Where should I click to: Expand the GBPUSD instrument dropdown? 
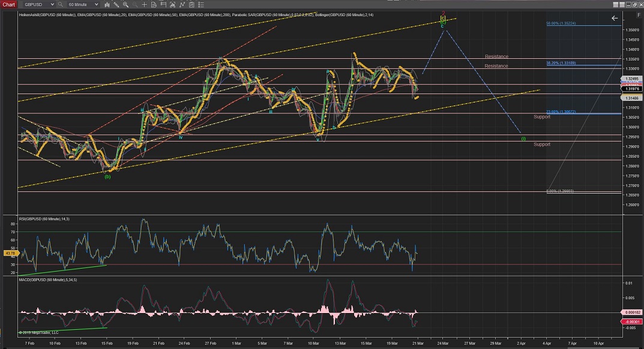point(53,4)
